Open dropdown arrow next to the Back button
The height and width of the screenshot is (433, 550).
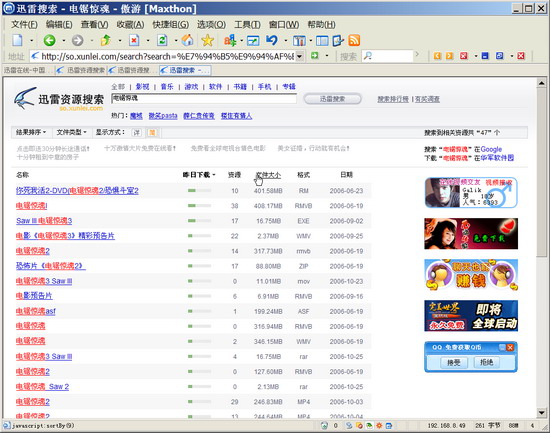coord(63,41)
